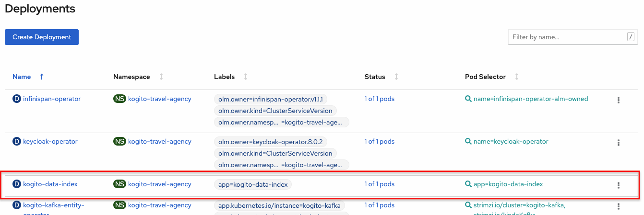The width and height of the screenshot is (644, 215).
Task: Click the search icon beside strimzi.io/cluster selector
Action: (x=468, y=205)
